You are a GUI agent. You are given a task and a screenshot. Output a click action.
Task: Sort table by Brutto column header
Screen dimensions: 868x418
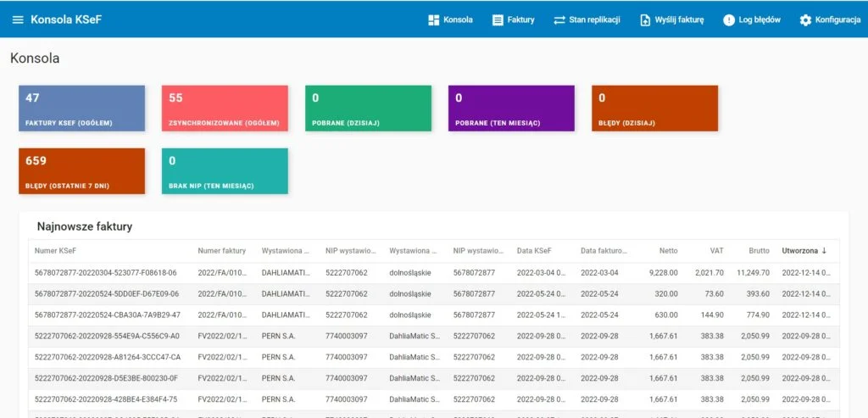click(x=759, y=251)
